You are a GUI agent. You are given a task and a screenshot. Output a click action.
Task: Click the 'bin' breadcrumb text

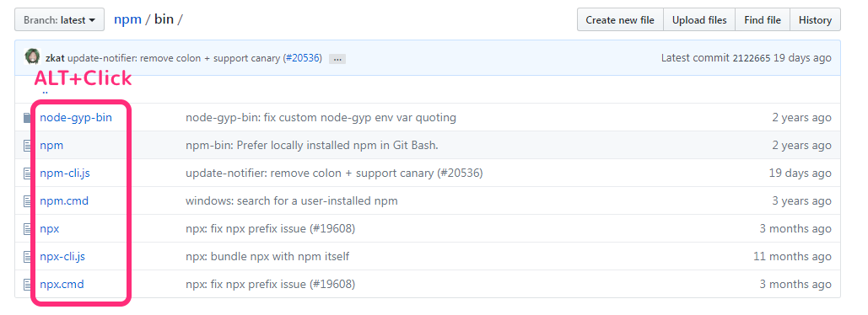point(164,19)
